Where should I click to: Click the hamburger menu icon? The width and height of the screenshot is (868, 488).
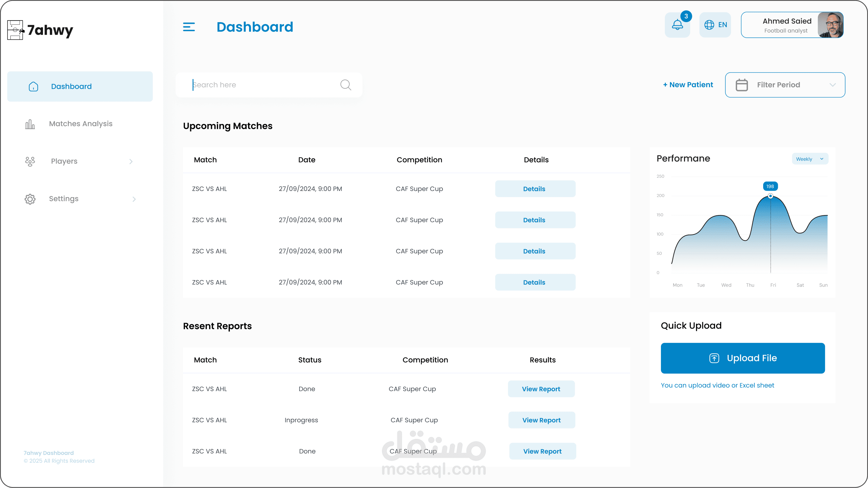click(189, 27)
